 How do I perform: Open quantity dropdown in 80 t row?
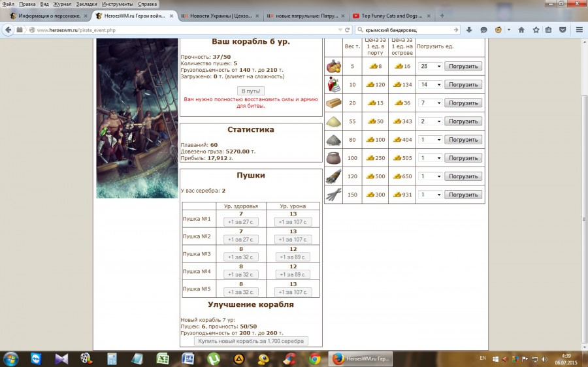430,140
